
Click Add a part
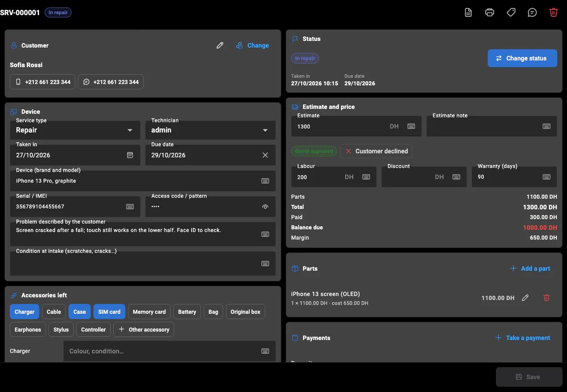coord(530,268)
